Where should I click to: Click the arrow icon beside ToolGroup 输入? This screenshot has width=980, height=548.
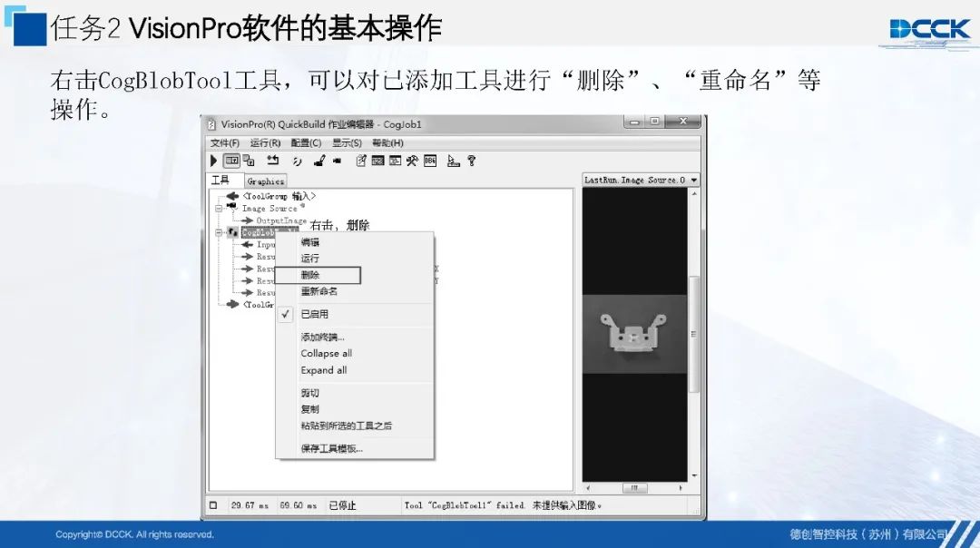233,196
